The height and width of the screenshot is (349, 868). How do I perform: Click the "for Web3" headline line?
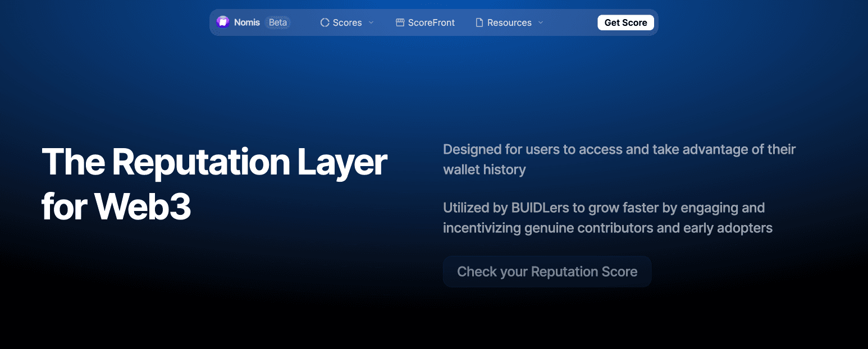[116, 207]
